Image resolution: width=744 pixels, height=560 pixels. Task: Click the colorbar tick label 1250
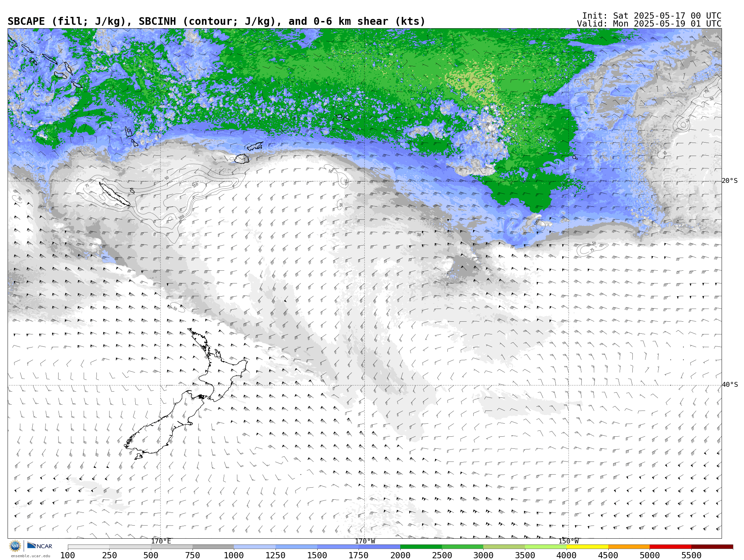tap(276, 556)
